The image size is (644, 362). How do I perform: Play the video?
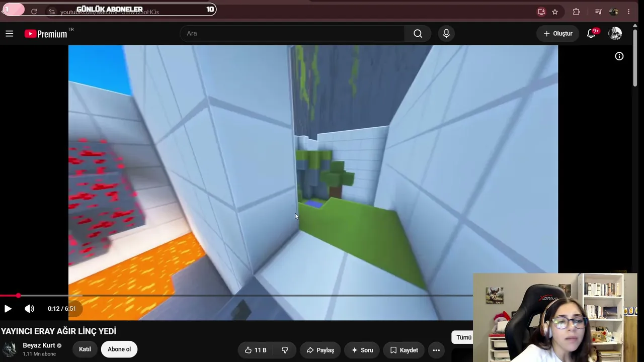(x=8, y=309)
